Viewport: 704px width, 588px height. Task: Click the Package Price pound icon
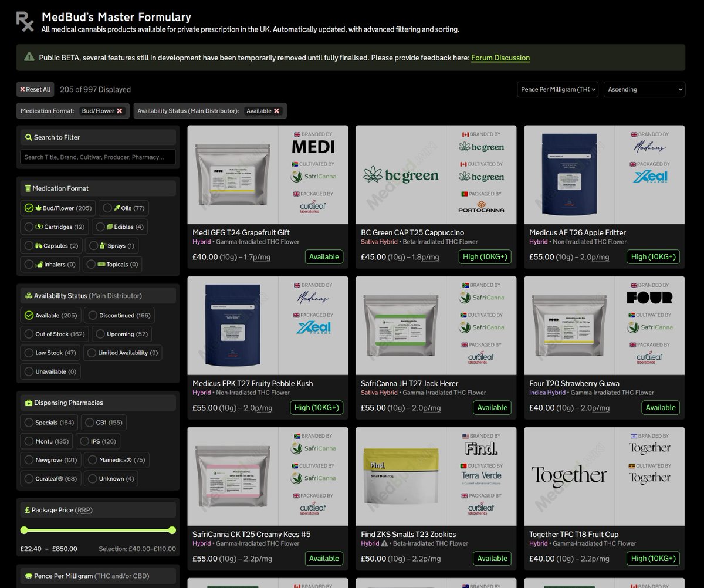point(28,510)
